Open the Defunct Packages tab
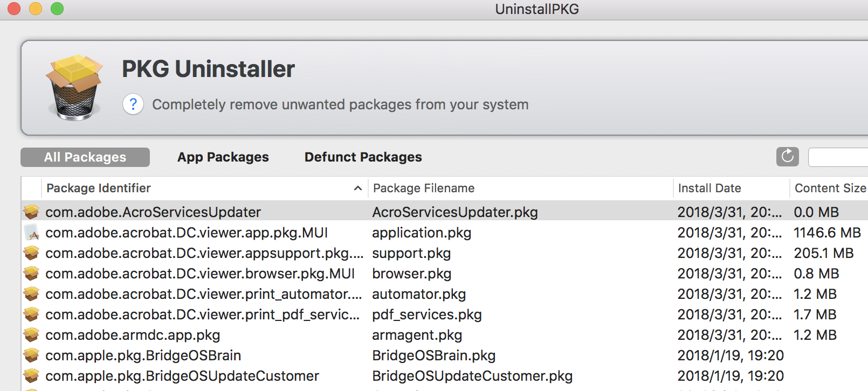 point(363,157)
